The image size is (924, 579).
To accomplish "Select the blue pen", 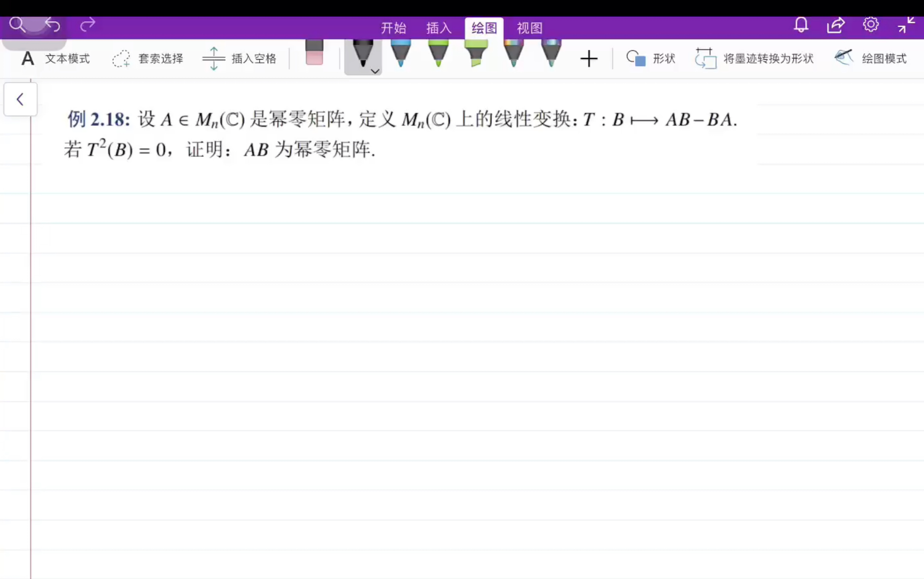I will tap(401, 53).
